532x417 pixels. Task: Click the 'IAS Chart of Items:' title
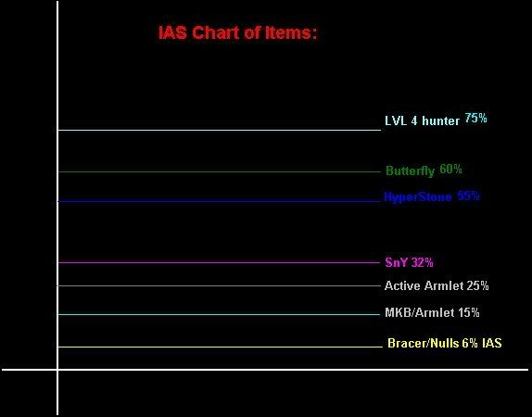[x=238, y=33]
